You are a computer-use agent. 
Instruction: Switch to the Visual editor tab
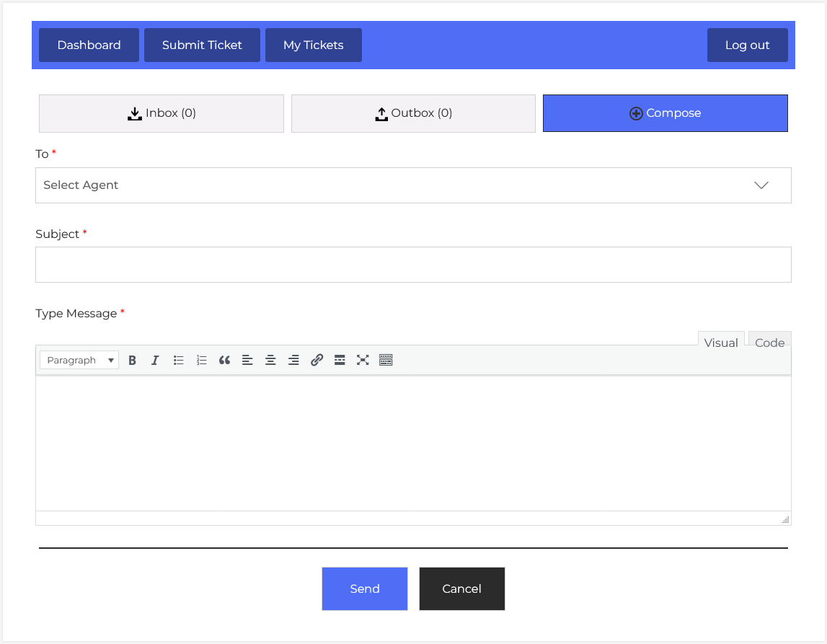(720, 343)
